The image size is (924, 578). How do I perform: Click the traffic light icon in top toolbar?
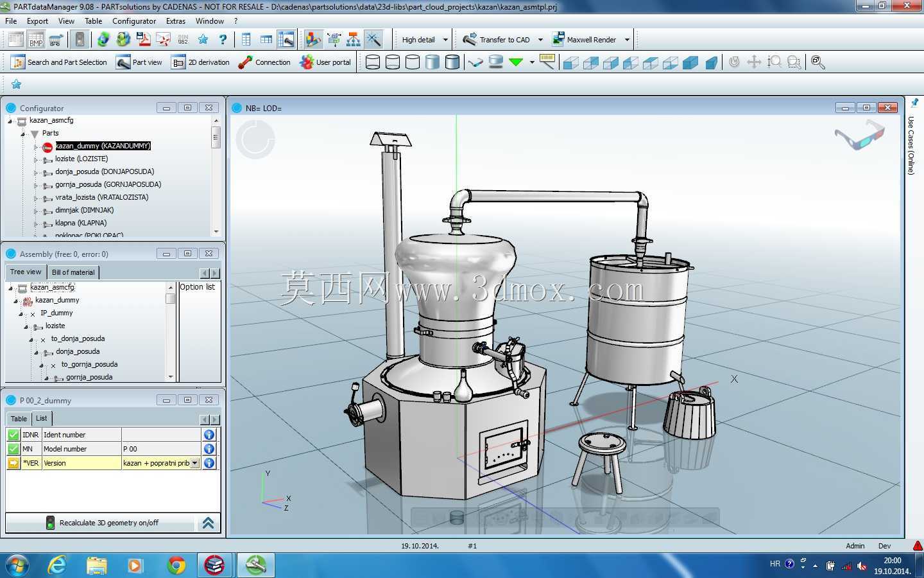coord(80,40)
